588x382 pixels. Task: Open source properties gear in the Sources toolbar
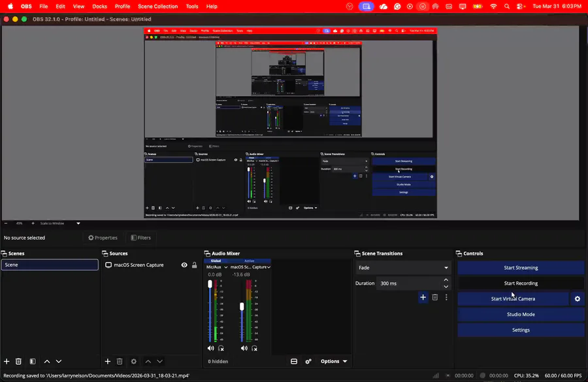point(133,361)
